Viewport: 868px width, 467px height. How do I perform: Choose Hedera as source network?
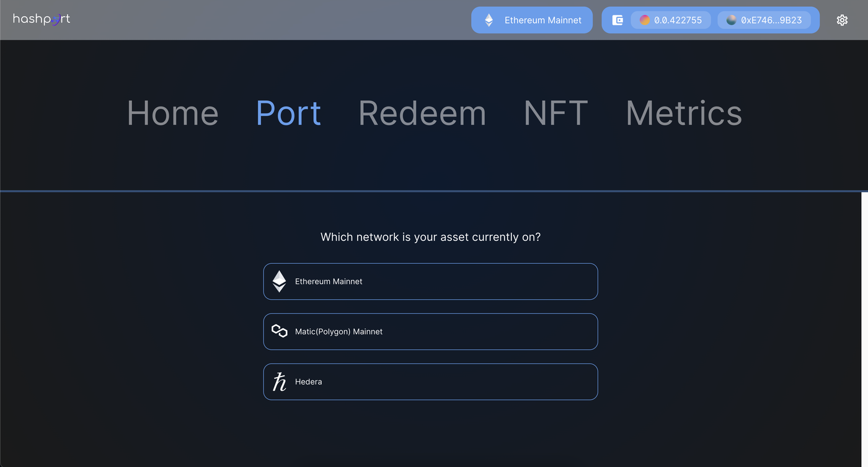click(x=430, y=382)
